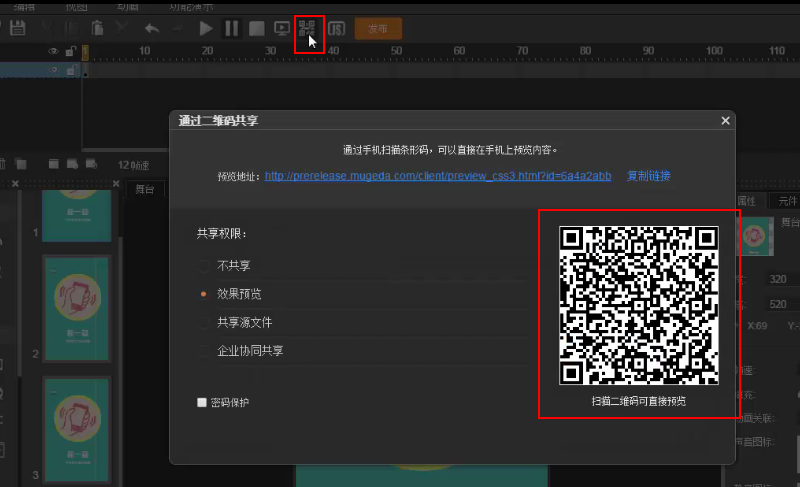The image size is (800, 487).
Task: Click the save icon in toolbar
Action: [x=17, y=28]
